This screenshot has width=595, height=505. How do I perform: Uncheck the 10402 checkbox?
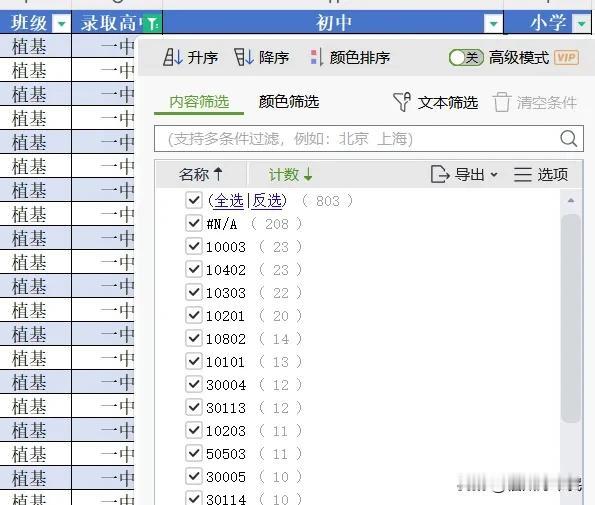pyautogui.click(x=194, y=269)
